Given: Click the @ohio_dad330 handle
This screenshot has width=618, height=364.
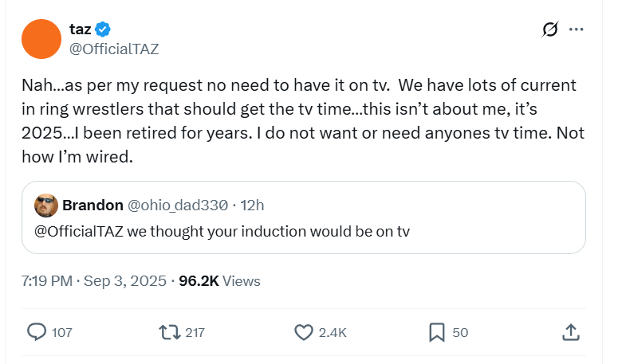Looking at the screenshot, I should pyautogui.click(x=176, y=205).
